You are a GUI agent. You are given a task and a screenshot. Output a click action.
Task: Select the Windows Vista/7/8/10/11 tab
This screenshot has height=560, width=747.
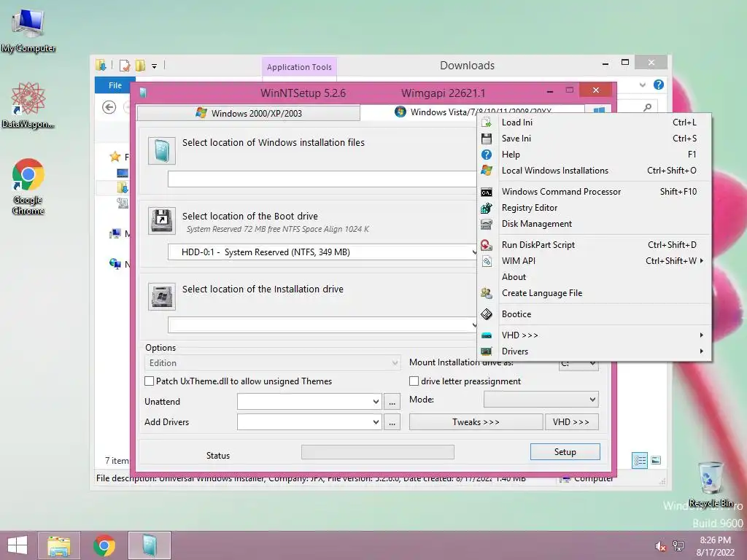click(473, 112)
